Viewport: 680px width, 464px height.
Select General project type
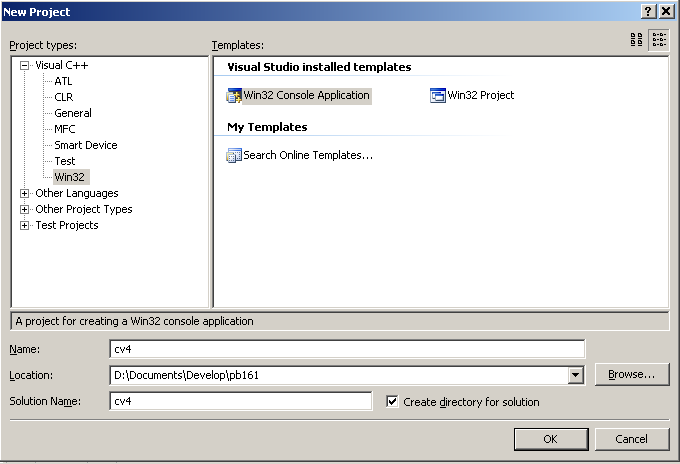point(73,113)
